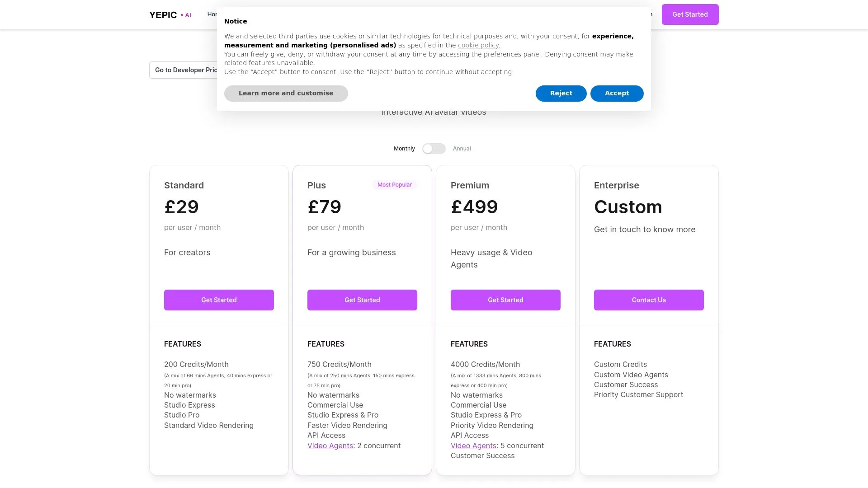868x488 pixels.
Task: Select the Annual billing option
Action: (x=462, y=148)
